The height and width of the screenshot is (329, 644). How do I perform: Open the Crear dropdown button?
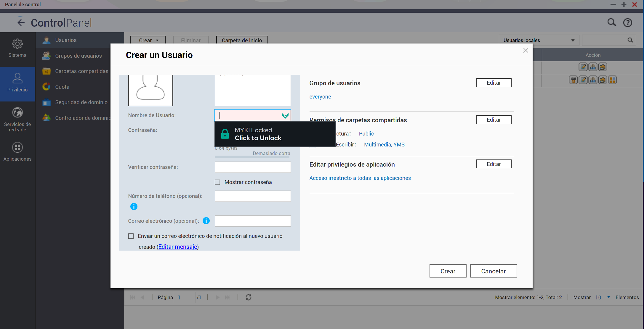[148, 40]
